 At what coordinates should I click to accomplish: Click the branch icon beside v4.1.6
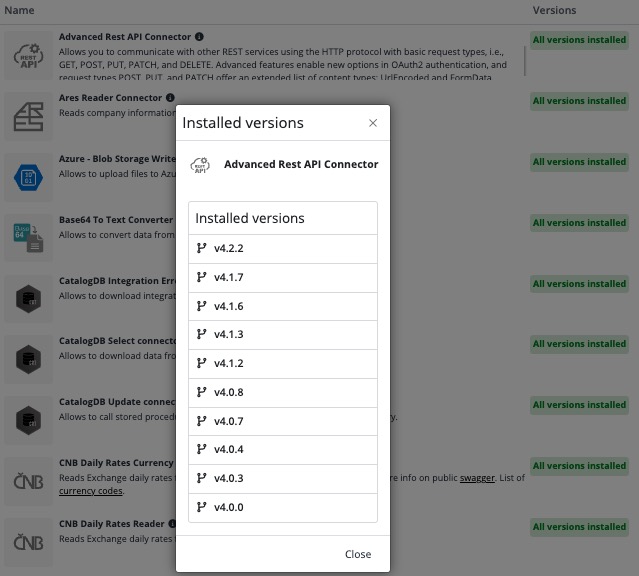[201, 306]
